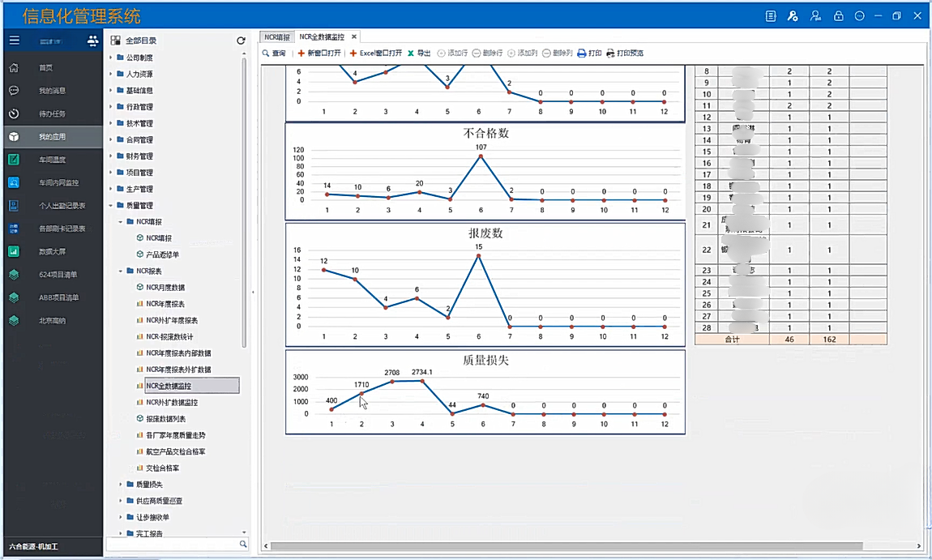Collapse the 质量管理 folder
This screenshot has height=560, width=932.
click(111, 206)
